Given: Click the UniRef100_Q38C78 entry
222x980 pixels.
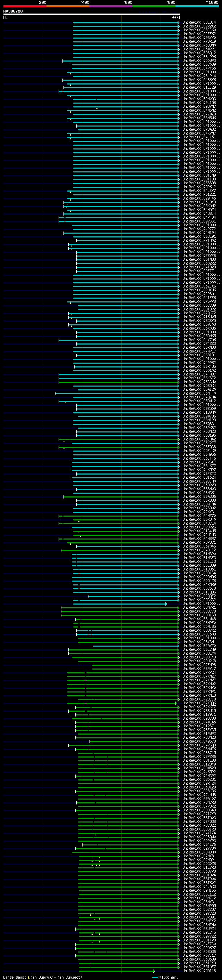Looking at the screenshot, I should click(x=199, y=612).
